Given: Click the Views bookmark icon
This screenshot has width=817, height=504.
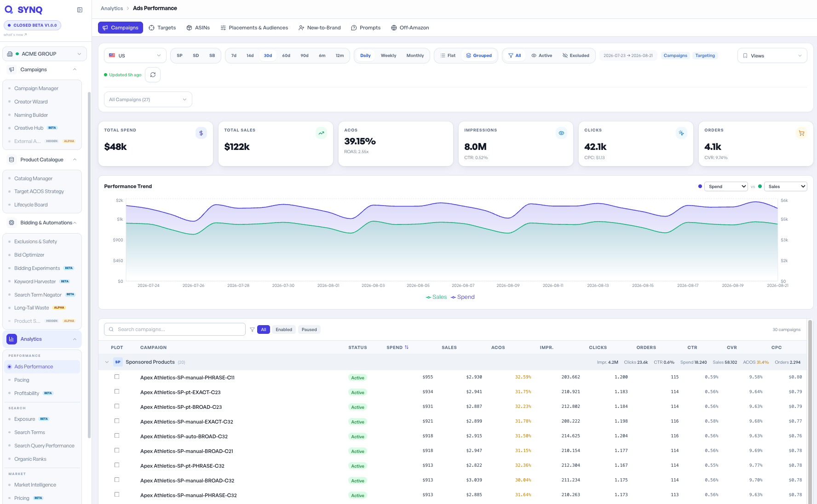Looking at the screenshot, I should click(x=745, y=56).
